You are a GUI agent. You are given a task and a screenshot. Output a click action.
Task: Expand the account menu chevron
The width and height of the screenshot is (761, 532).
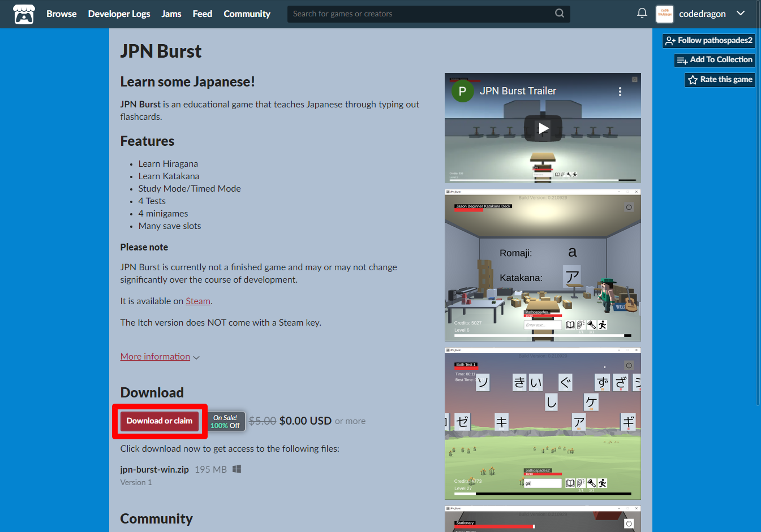[741, 13]
